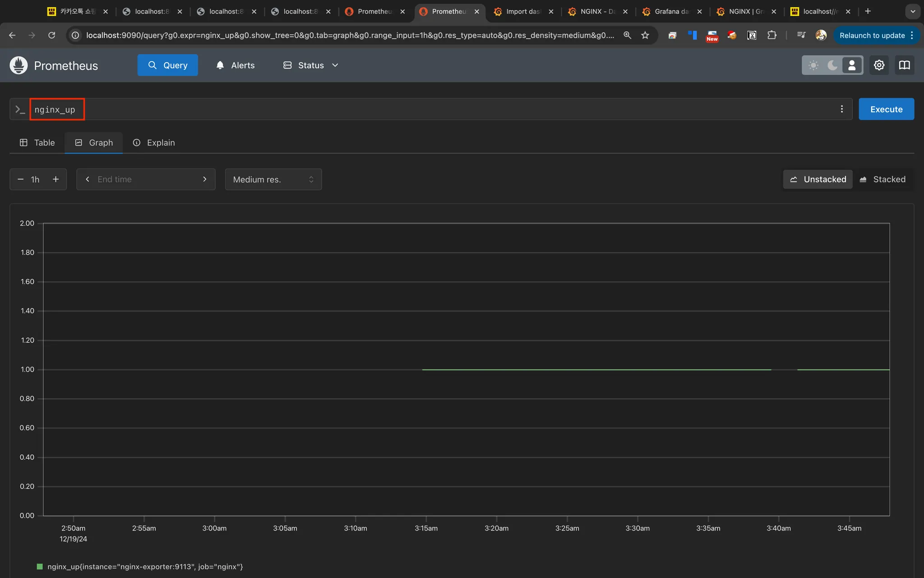
Task: Step end time backward chevron
Action: click(88, 179)
